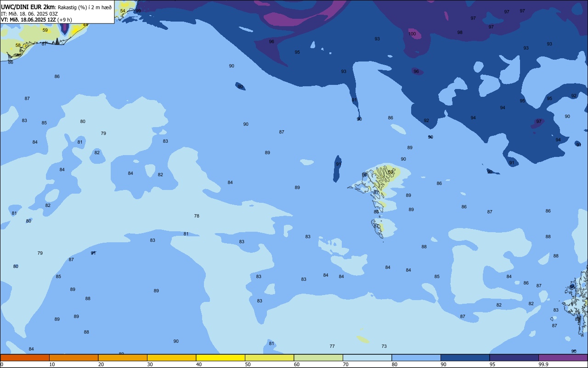Select the legend color segment between 10 and 20
Viewport: 588px width, 368px height.
[x=73, y=357]
